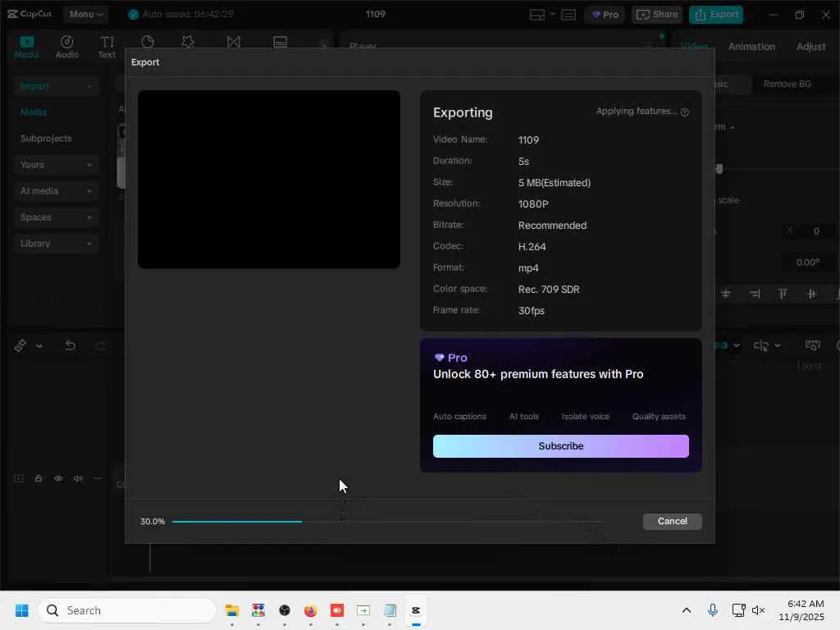Click the Subscribe button
The image size is (840, 630).
pyautogui.click(x=561, y=446)
